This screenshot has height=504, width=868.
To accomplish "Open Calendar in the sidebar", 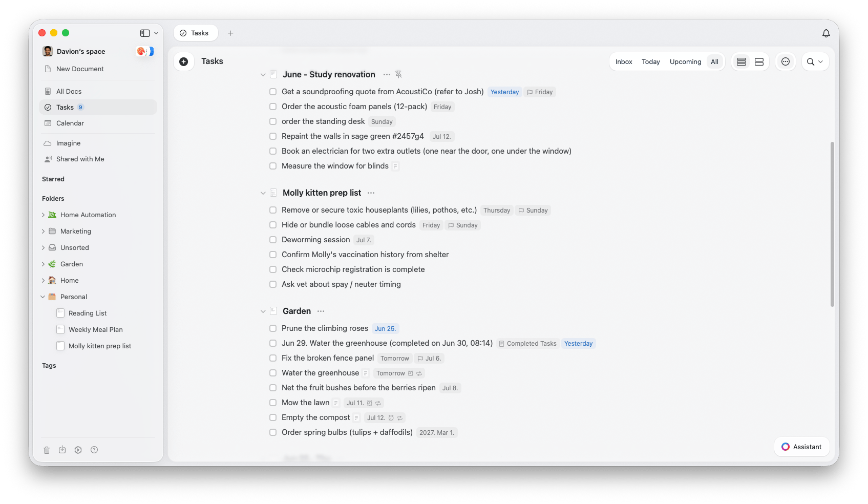I will point(98,123).
